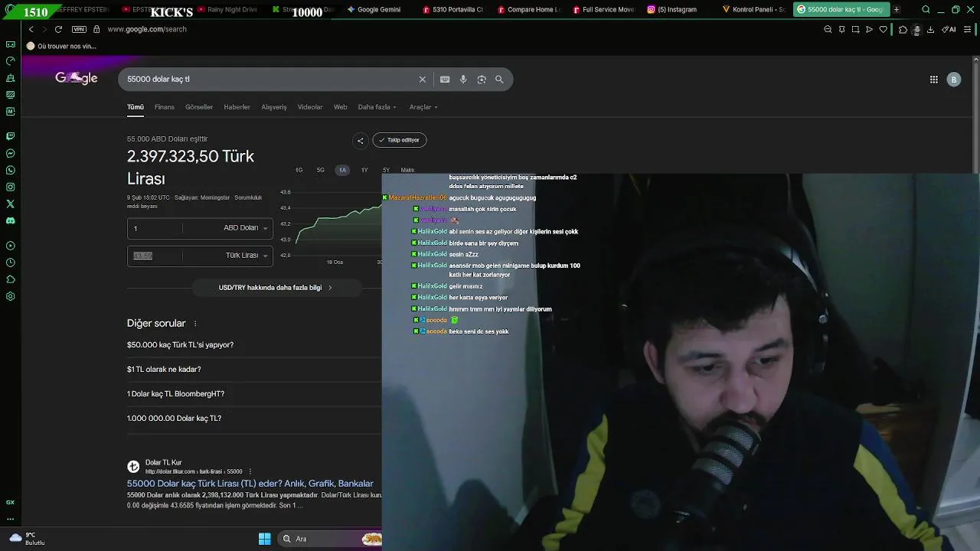Click the zoom-out magnifier in address bar
The image size is (980, 551).
pos(828,29)
